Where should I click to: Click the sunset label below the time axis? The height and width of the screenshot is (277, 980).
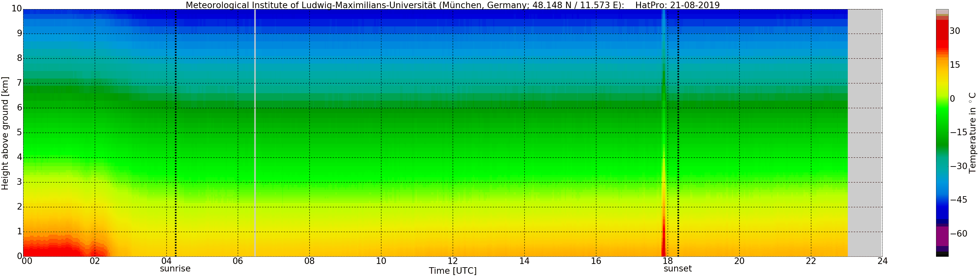(x=677, y=269)
